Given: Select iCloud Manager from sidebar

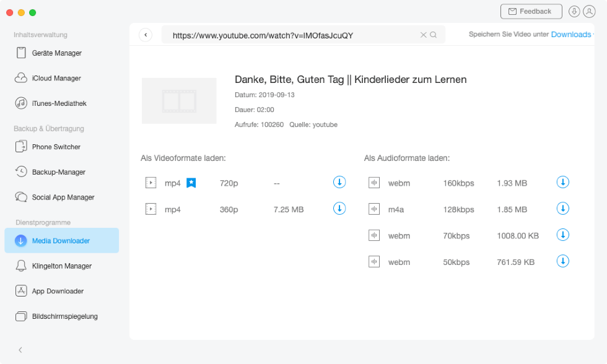Looking at the screenshot, I should [56, 79].
